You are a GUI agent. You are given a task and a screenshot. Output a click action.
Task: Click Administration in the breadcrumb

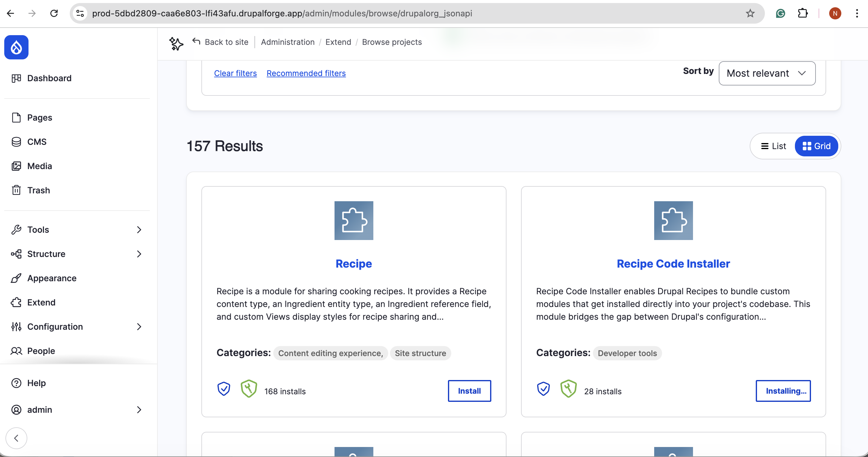[x=288, y=42]
